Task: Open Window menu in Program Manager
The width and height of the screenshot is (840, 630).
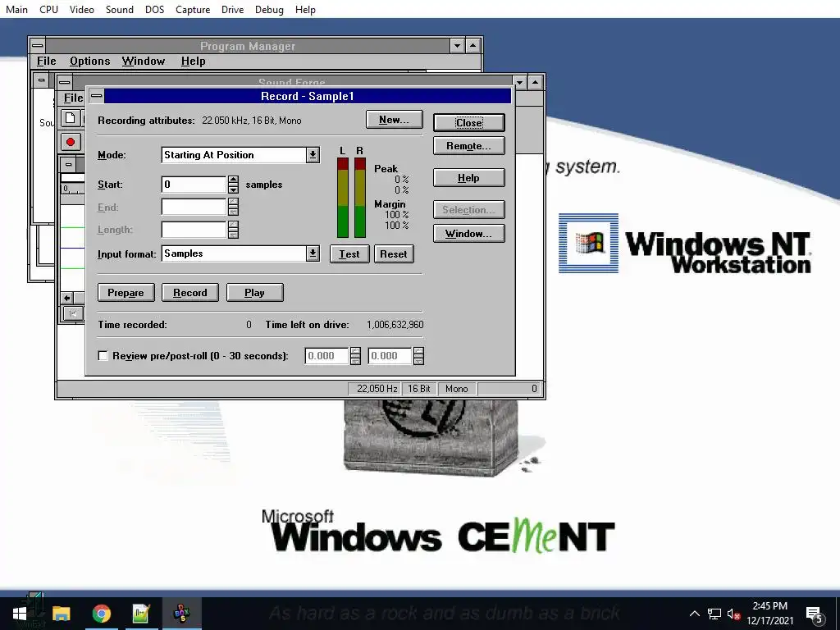Action: click(x=144, y=61)
